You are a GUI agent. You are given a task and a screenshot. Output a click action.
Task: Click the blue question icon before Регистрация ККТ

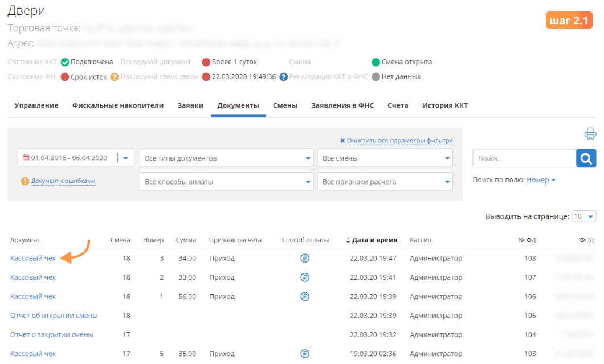click(x=284, y=77)
